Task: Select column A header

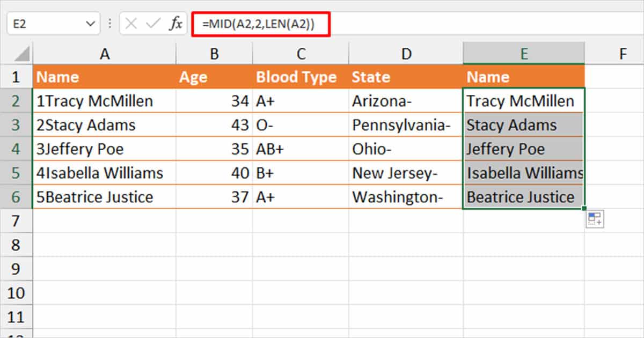Action: 105,53
